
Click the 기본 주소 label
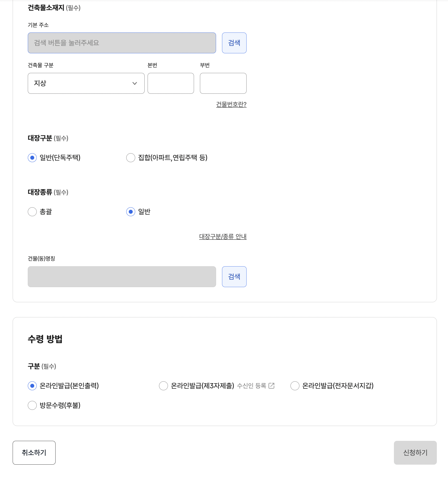coord(38,25)
